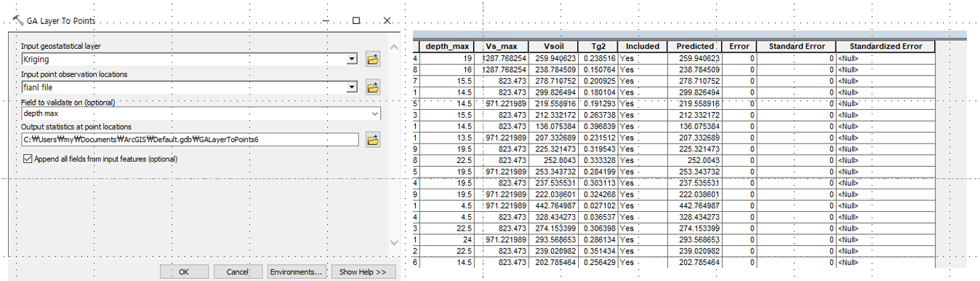980x281 pixels.
Task: Click Predicted cell 237.535531
Action: [694, 183]
